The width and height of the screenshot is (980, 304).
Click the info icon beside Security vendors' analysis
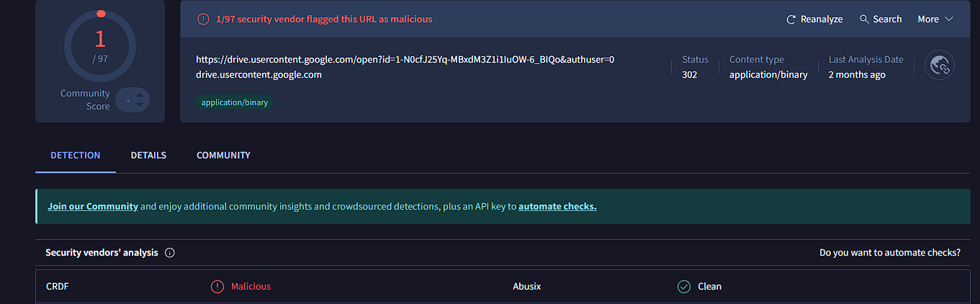(x=170, y=253)
